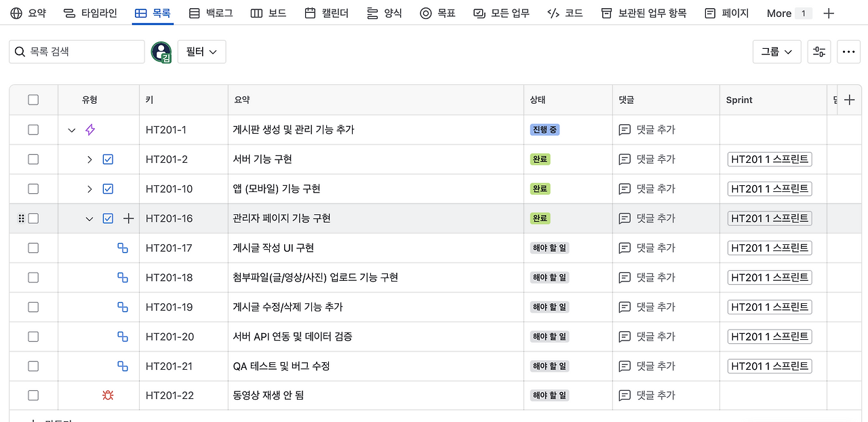Open the subtask icon for HT201-17
Viewport: 868px width, 422px height.
(123, 248)
